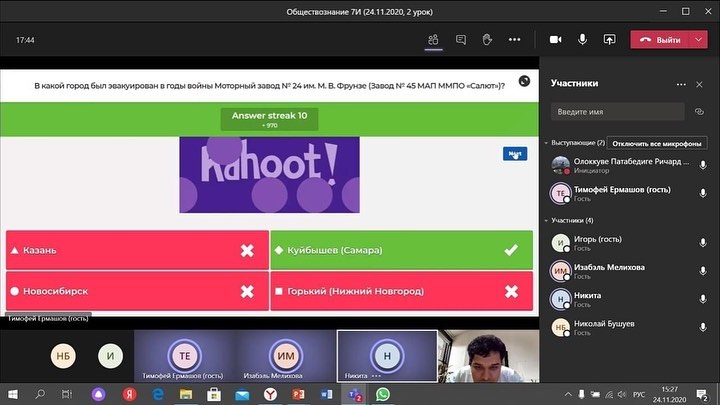Open dropdown arrow next to Выйти

(698, 40)
